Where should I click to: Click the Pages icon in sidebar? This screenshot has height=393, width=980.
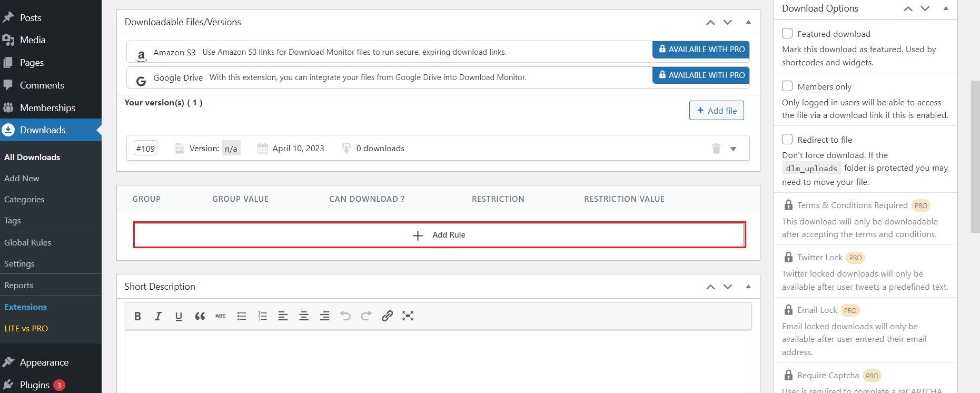(8, 63)
